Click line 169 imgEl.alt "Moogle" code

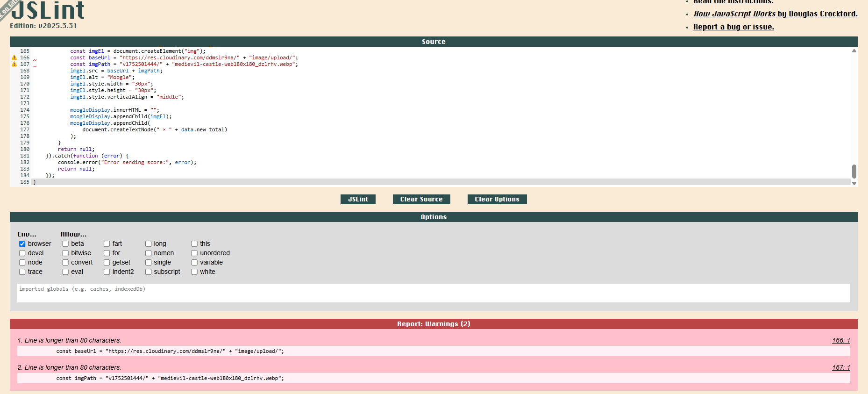[x=102, y=77]
